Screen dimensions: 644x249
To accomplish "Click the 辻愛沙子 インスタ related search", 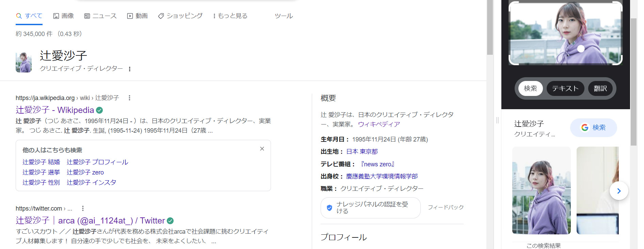I will click(x=91, y=183).
